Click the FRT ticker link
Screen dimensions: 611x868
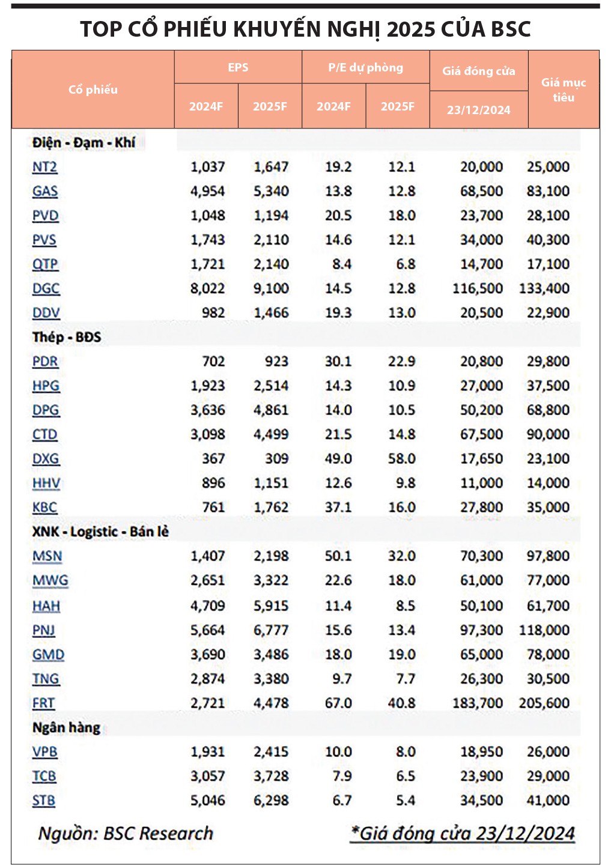tap(43, 703)
